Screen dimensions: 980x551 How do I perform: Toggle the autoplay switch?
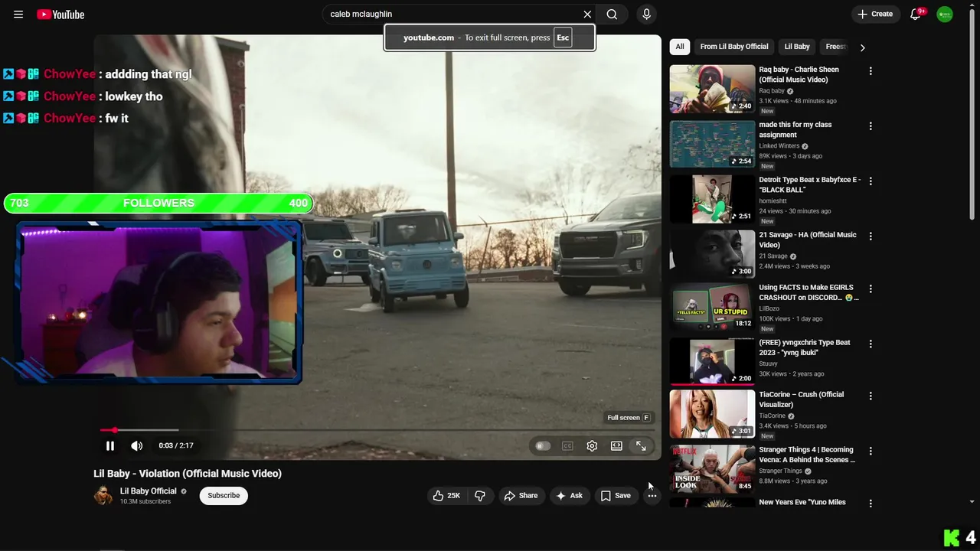(543, 446)
